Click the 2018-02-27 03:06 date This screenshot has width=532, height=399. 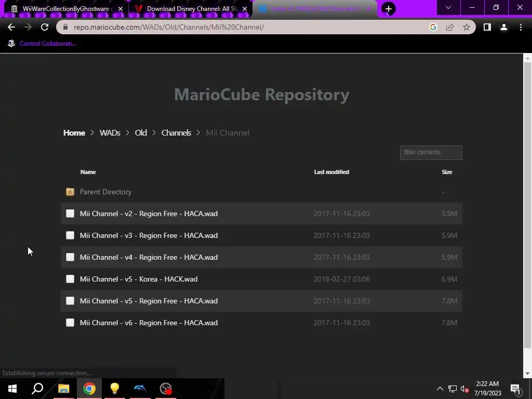342,279
